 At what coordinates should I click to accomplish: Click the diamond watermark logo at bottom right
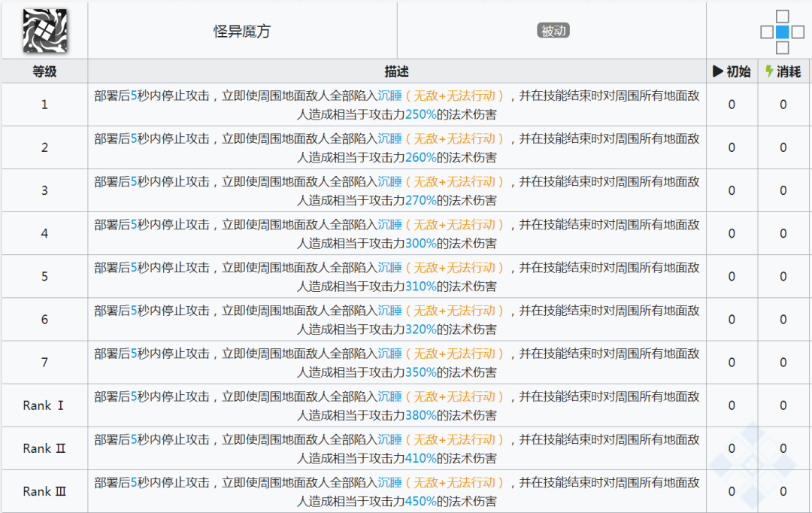pyautogui.click(x=752, y=460)
